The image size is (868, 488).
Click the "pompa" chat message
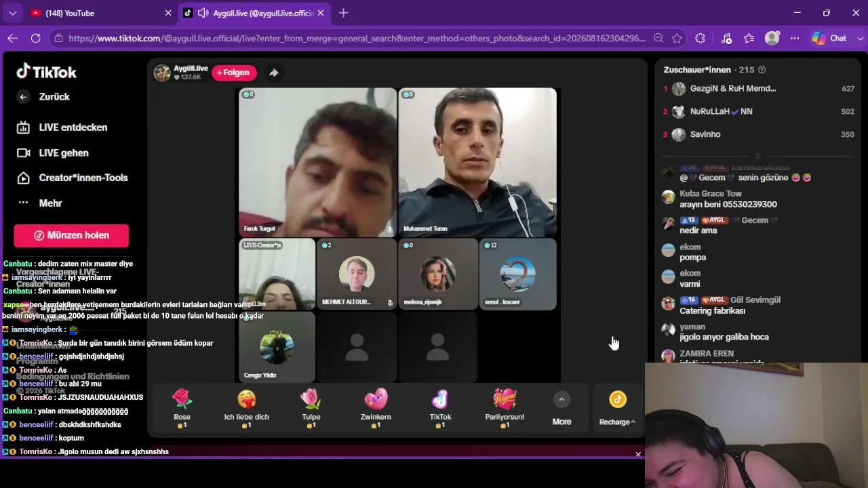(693, 258)
